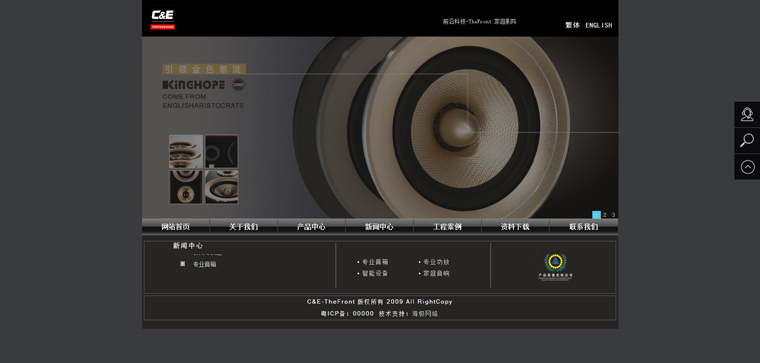The width and height of the screenshot is (760, 363).
Task: Open the 家庭音响 product category link
Action: tap(436, 273)
